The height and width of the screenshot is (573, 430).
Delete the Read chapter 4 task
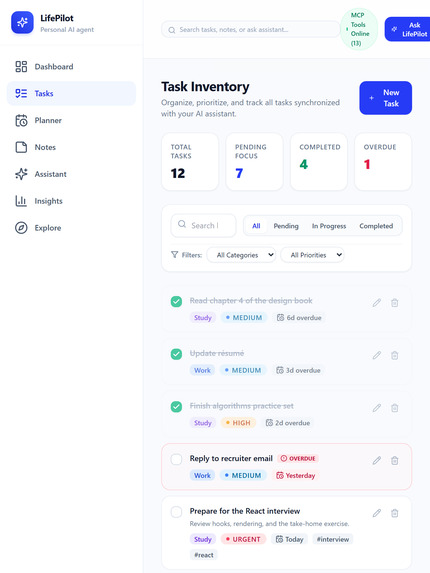pyautogui.click(x=395, y=303)
